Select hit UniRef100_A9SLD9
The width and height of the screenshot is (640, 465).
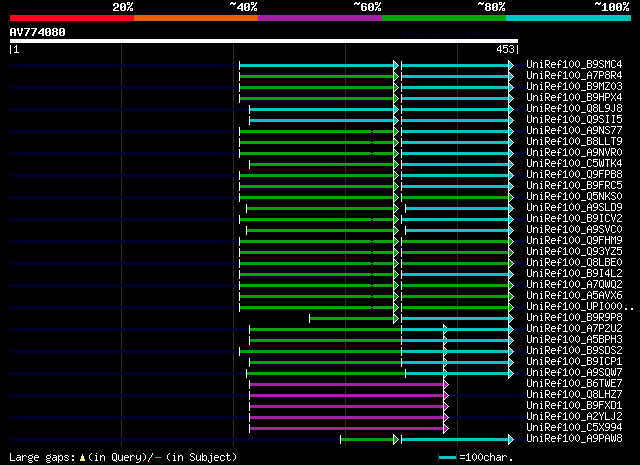pyautogui.click(x=574, y=208)
